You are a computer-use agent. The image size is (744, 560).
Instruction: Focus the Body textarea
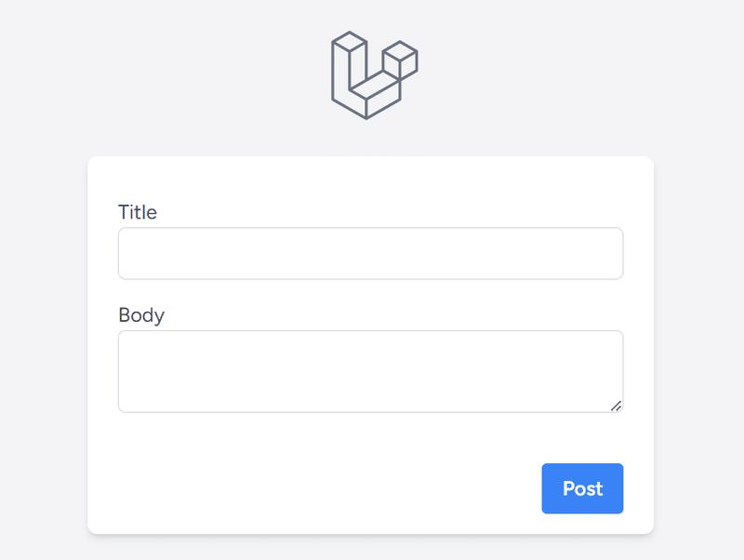point(370,371)
